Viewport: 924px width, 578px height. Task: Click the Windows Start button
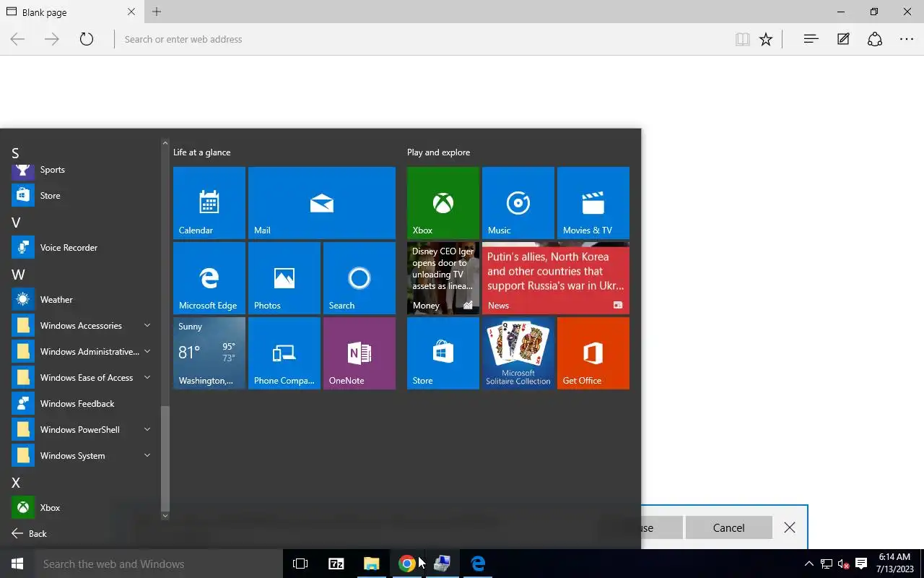tap(17, 564)
